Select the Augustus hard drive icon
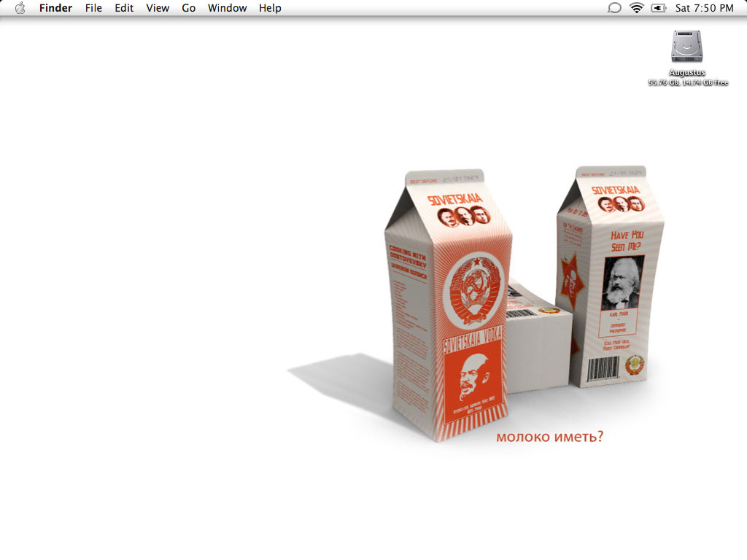 [x=687, y=46]
